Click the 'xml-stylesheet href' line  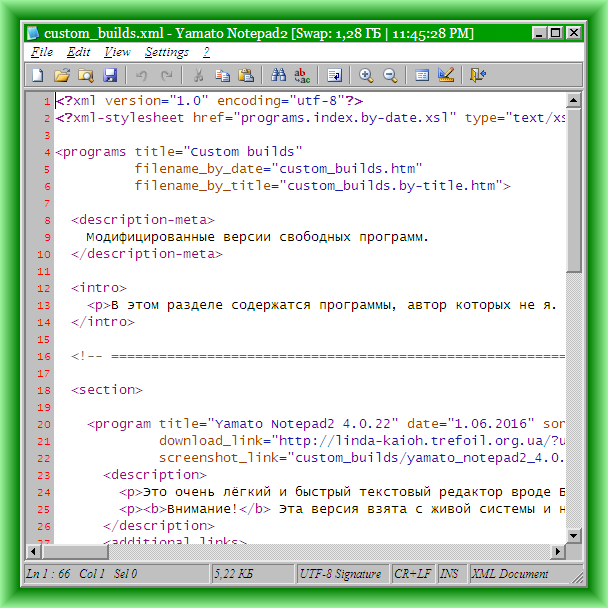(310, 117)
